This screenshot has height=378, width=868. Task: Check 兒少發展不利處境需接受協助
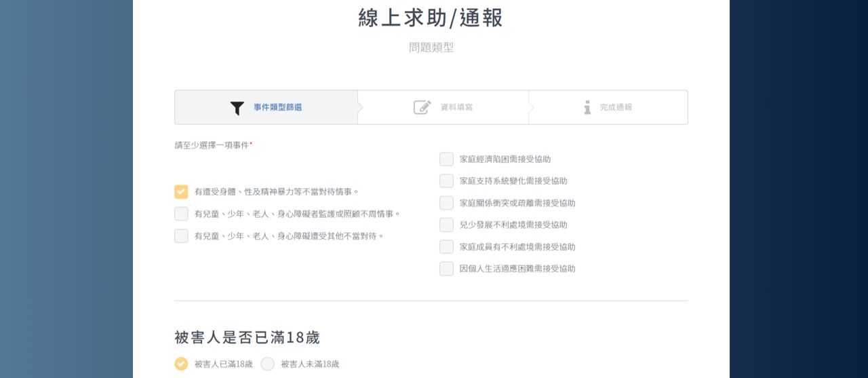(x=446, y=225)
